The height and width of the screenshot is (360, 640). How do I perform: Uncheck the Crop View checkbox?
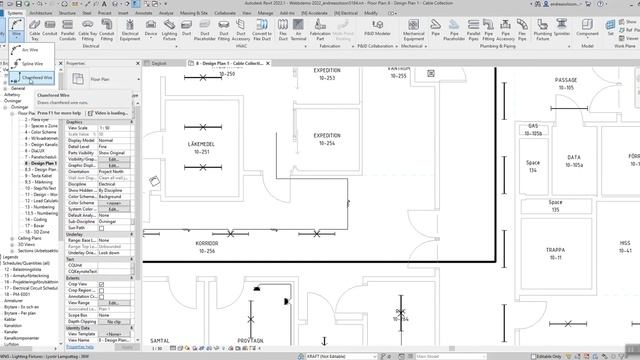point(101,284)
